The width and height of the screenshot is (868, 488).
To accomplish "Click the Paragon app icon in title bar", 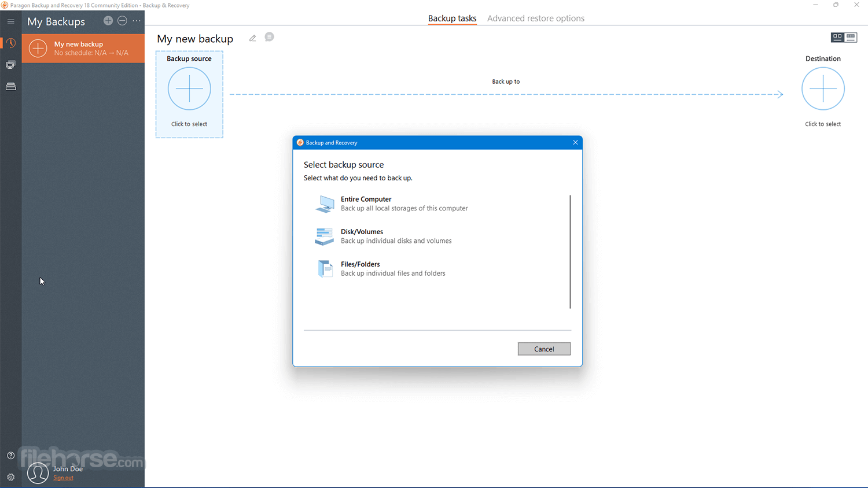I will click(x=5, y=5).
